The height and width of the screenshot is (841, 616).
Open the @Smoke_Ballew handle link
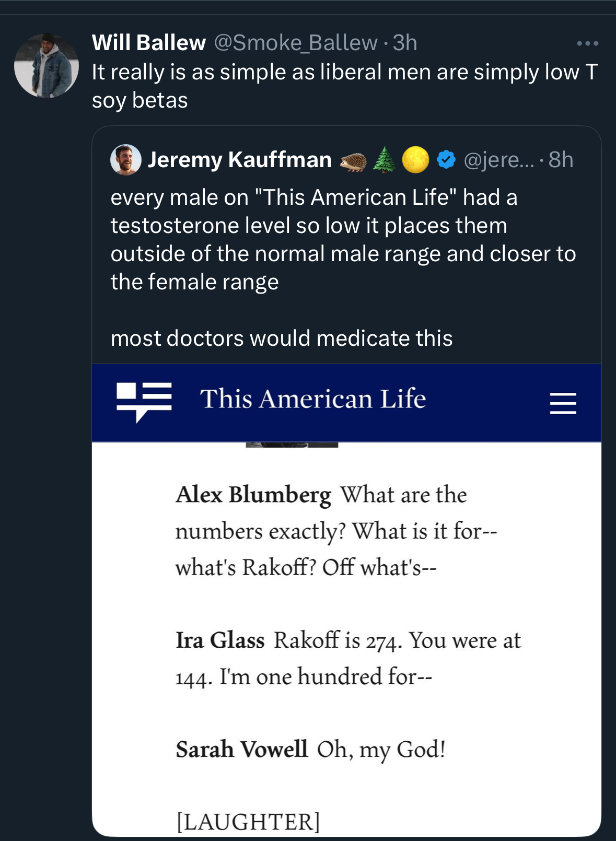tap(295, 43)
